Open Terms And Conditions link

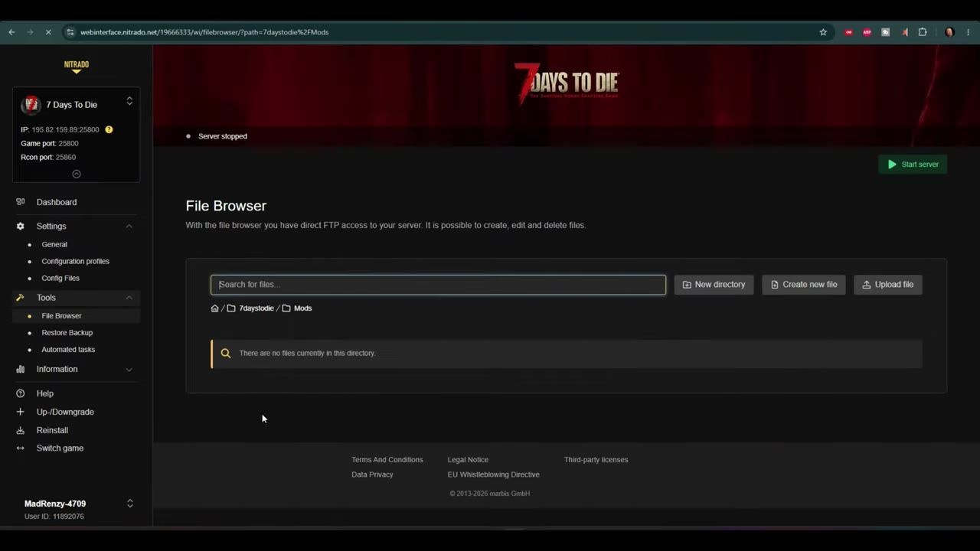click(387, 460)
